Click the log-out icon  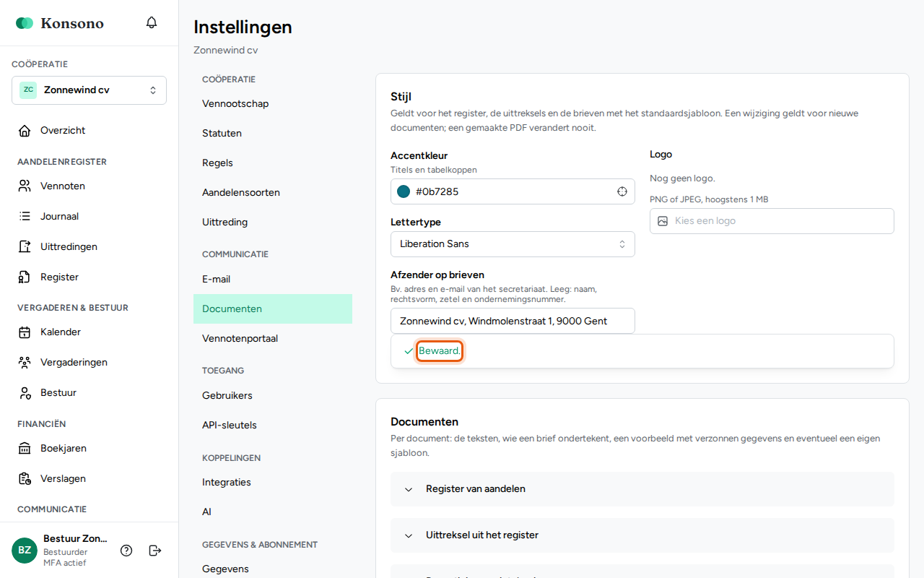pyautogui.click(x=155, y=551)
